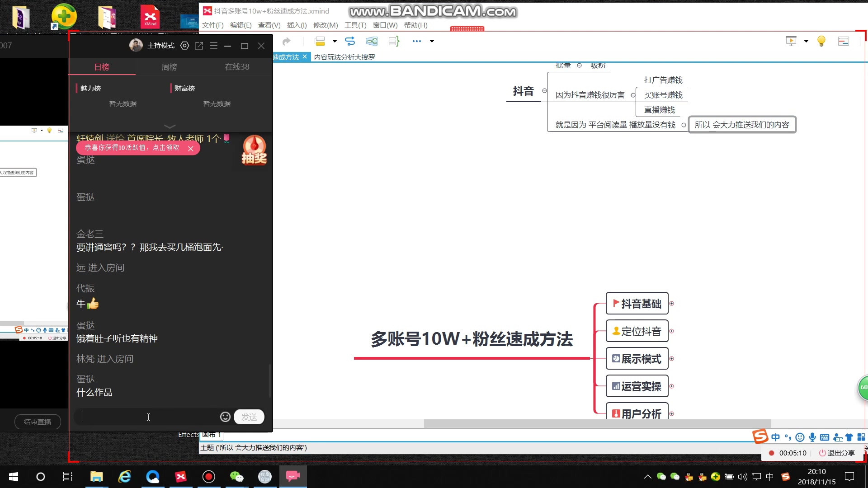Viewport: 868px width, 488px height.
Task: Dismiss the 恭喜你获得10活跃值 notification
Action: [191, 148]
